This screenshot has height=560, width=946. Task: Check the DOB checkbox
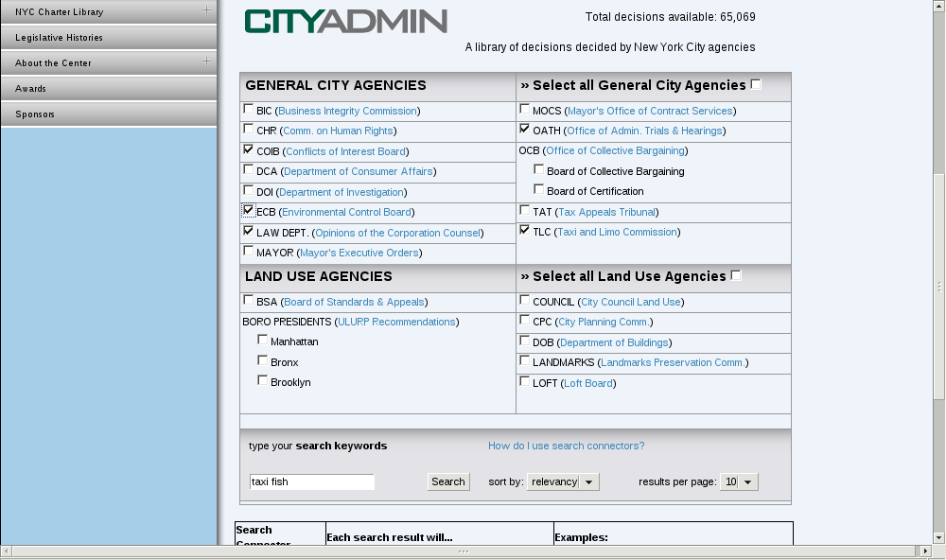click(524, 341)
